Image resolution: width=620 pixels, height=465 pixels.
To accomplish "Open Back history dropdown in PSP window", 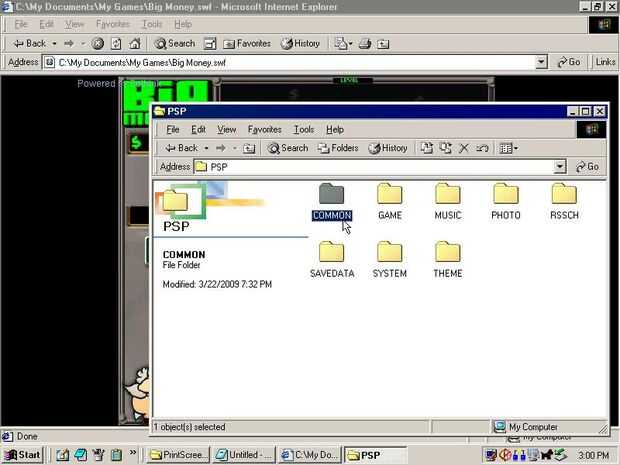I will (206, 149).
